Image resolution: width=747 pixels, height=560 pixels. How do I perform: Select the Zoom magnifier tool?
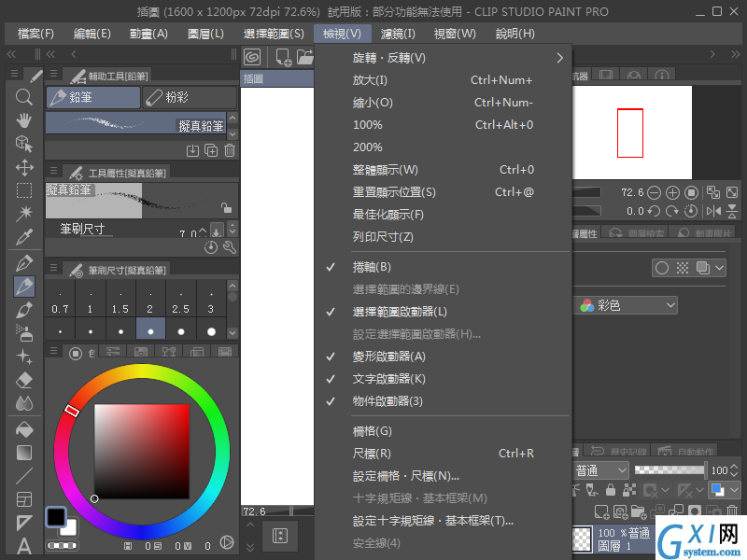pyautogui.click(x=24, y=97)
